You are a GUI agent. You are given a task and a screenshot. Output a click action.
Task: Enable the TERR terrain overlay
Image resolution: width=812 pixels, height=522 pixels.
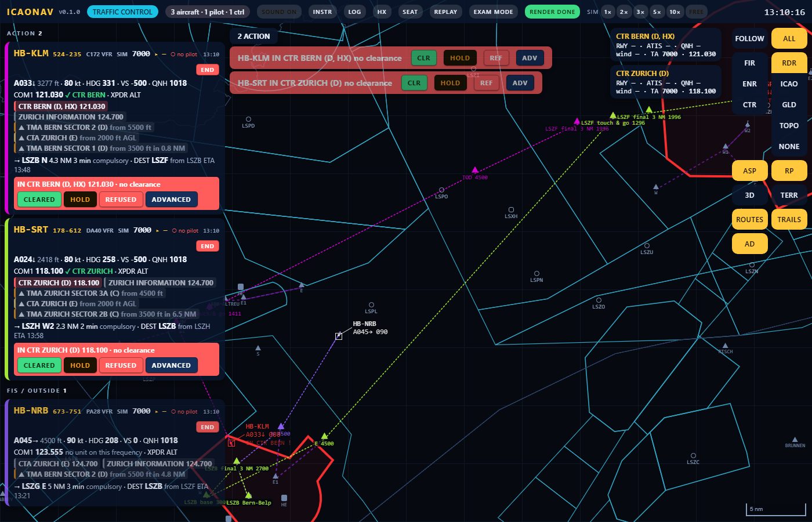coord(789,195)
